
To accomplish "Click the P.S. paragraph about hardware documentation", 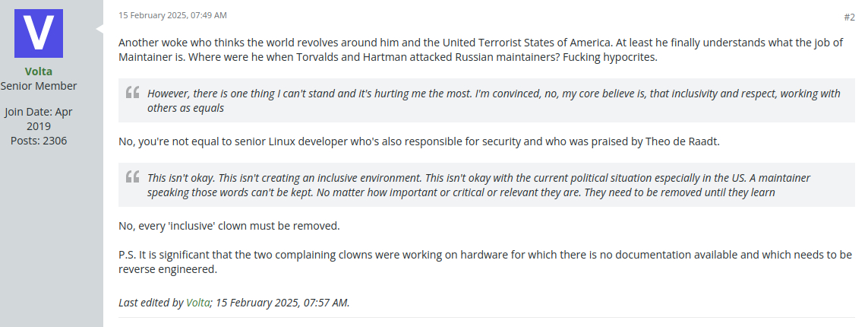I will point(485,254).
